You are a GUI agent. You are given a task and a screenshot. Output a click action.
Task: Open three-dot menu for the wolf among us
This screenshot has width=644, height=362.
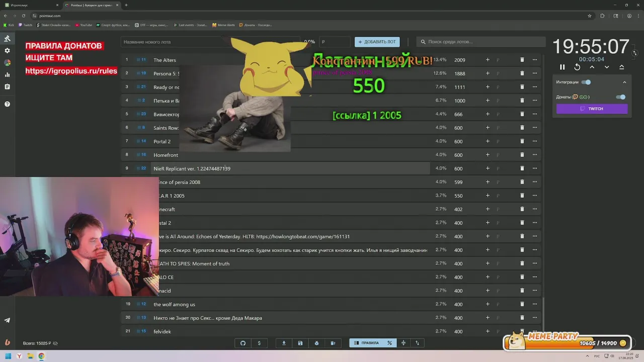(535, 304)
